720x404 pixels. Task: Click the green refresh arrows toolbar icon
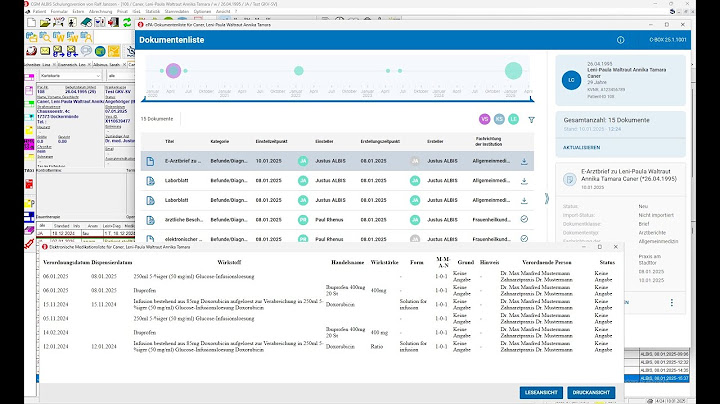click(127, 22)
